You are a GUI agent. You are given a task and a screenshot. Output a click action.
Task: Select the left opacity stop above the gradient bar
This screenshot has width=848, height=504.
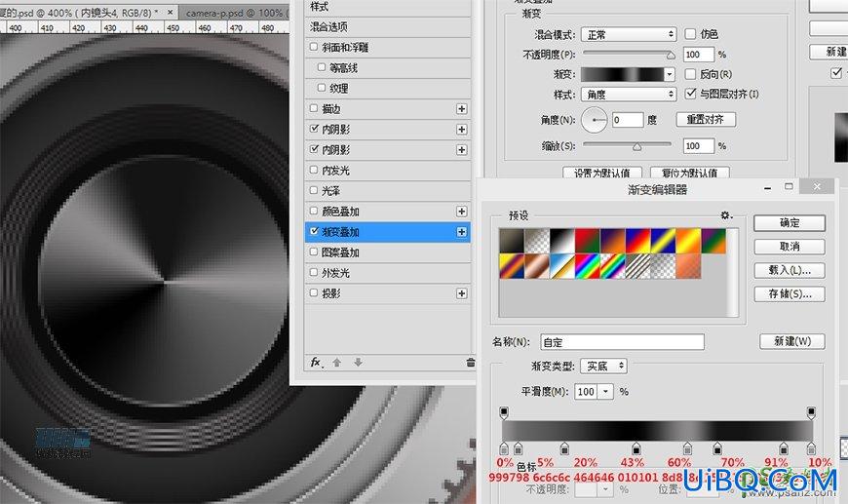tap(504, 413)
